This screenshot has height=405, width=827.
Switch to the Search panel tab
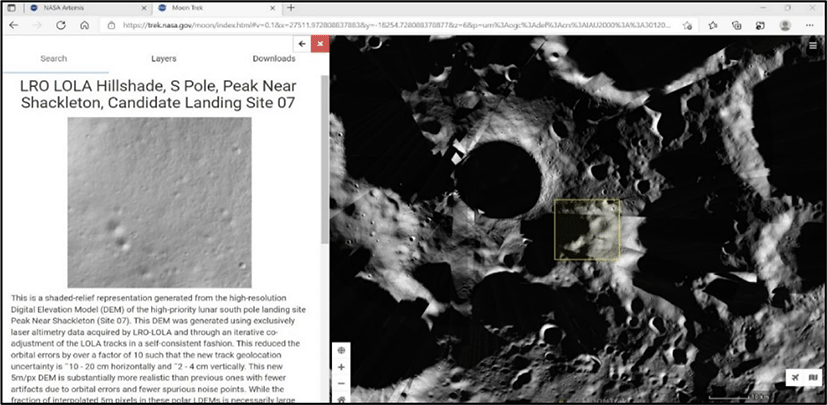[54, 59]
